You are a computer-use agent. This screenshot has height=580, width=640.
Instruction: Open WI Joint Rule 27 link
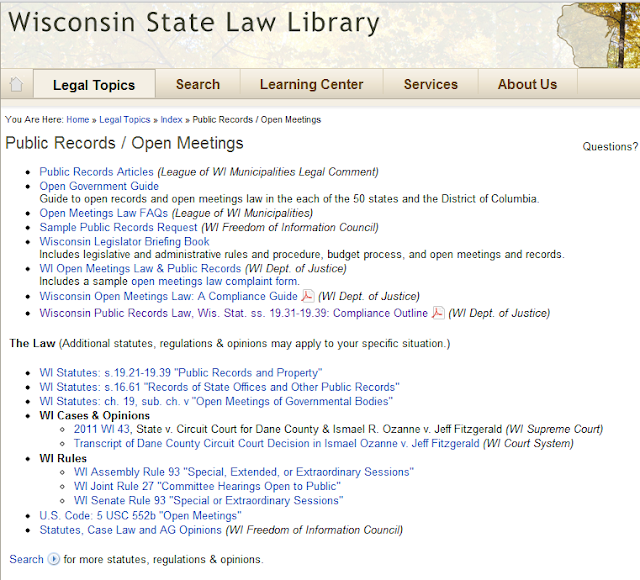coord(207,486)
